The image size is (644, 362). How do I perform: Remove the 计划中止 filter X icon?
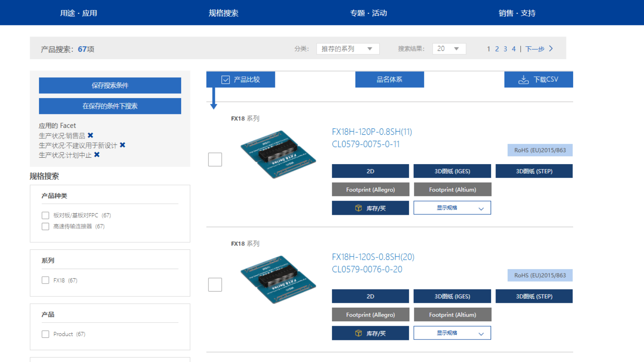[x=97, y=155]
